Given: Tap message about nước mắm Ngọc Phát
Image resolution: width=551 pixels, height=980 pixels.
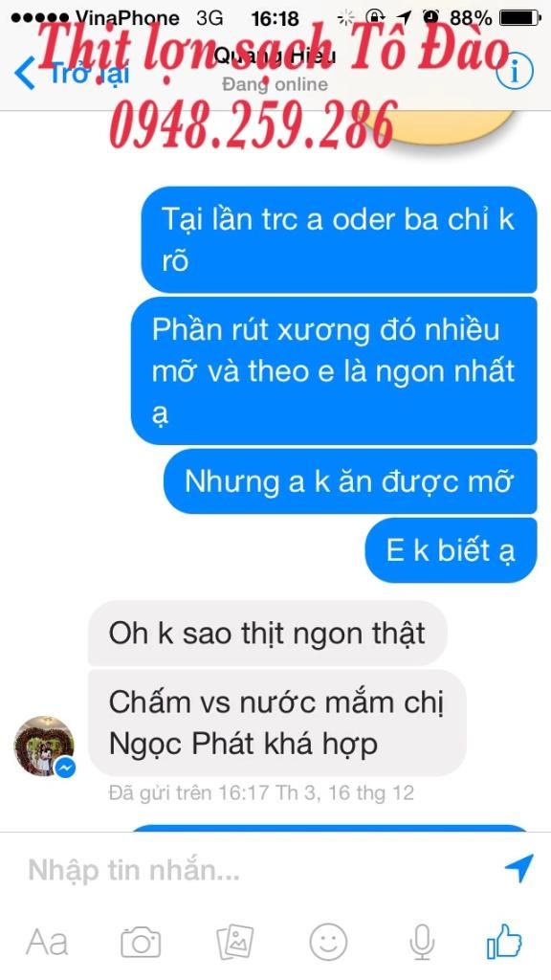Looking at the screenshot, I should pyautogui.click(x=276, y=724).
